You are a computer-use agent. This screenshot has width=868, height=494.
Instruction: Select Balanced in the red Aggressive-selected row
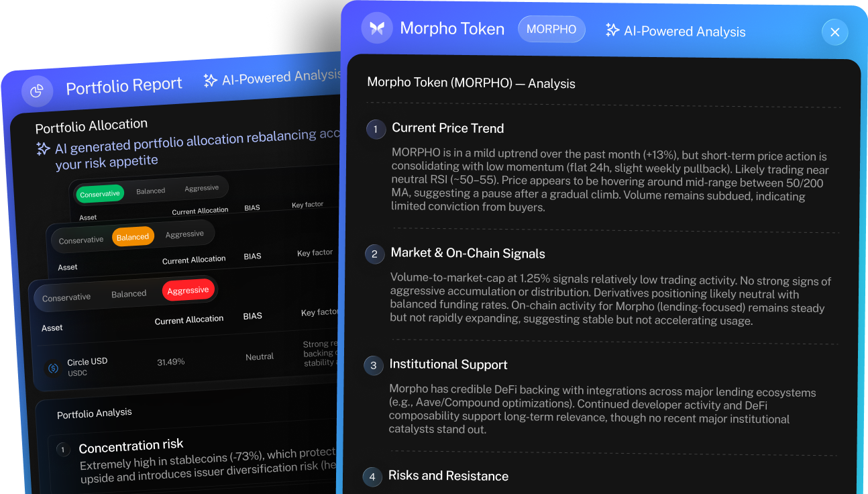(x=129, y=294)
